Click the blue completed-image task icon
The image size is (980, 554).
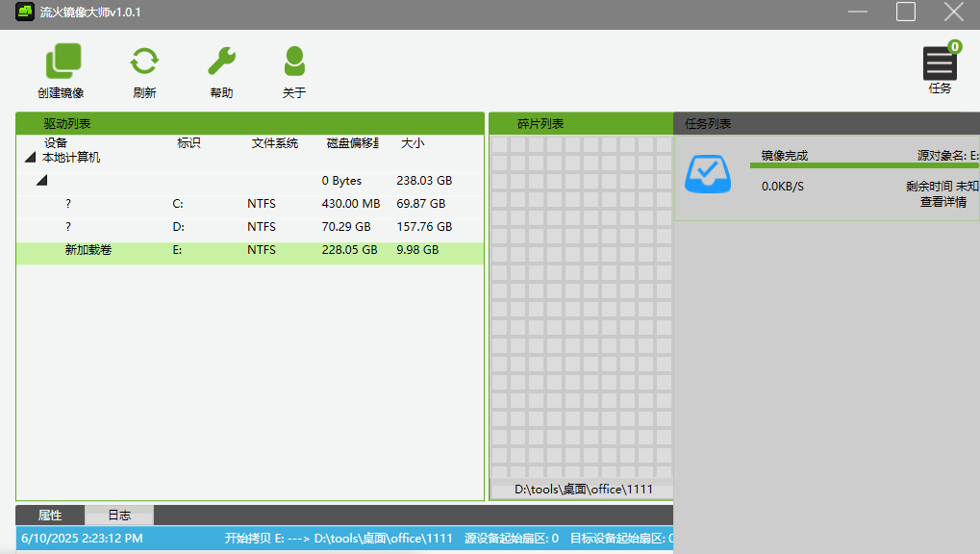point(708,174)
